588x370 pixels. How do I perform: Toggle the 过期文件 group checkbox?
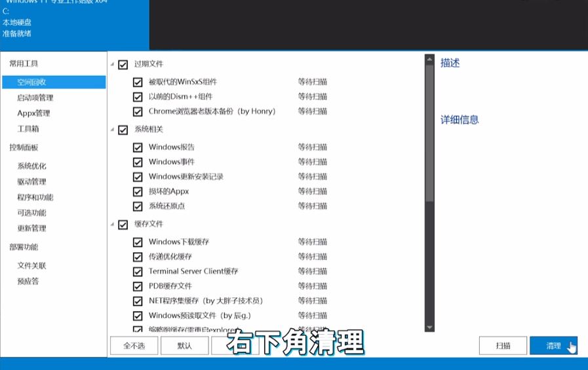pos(123,64)
